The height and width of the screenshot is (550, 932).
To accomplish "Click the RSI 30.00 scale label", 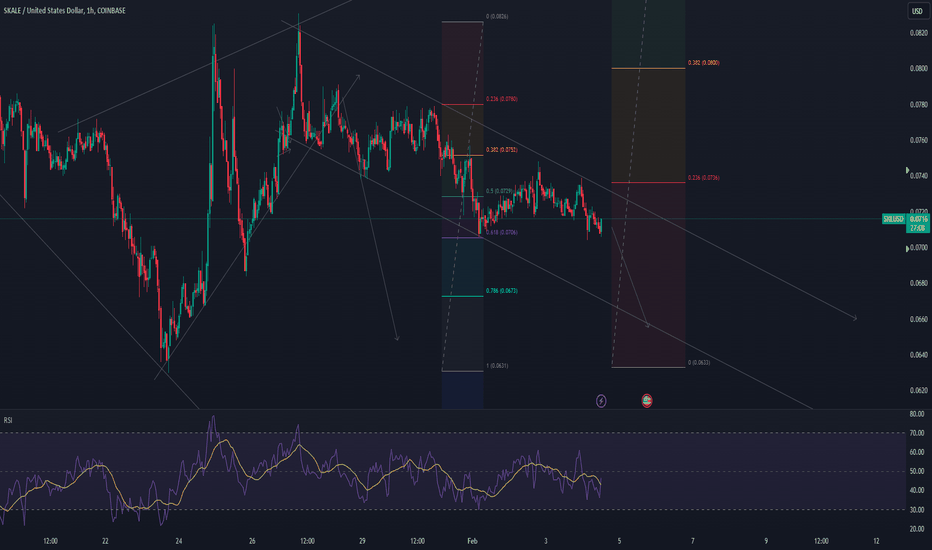I will (x=917, y=510).
